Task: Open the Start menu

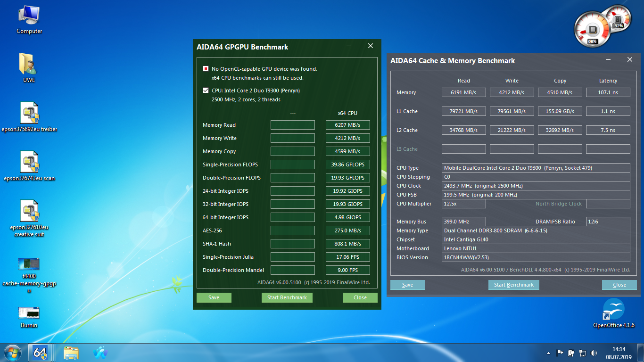Action: 12,352
